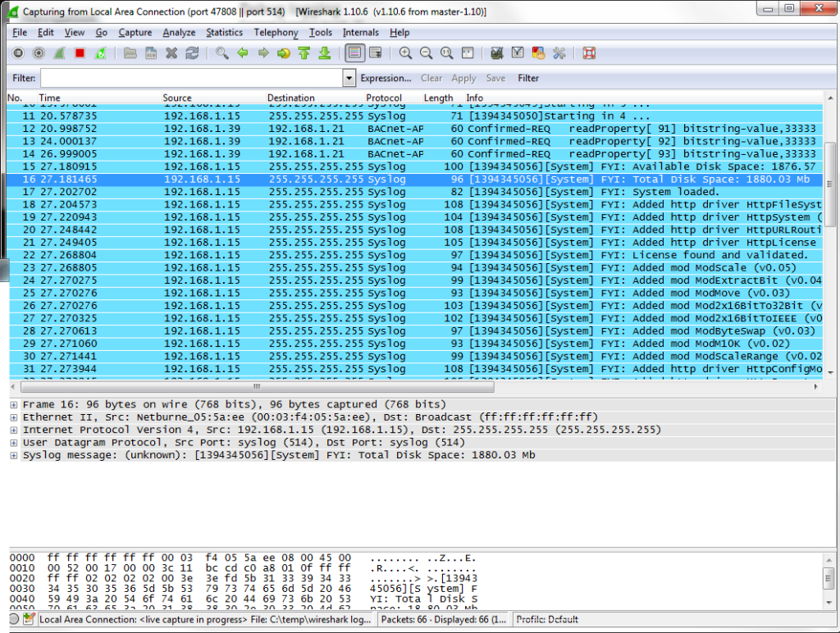Toggle auto scroll in live capture

pos(376,53)
